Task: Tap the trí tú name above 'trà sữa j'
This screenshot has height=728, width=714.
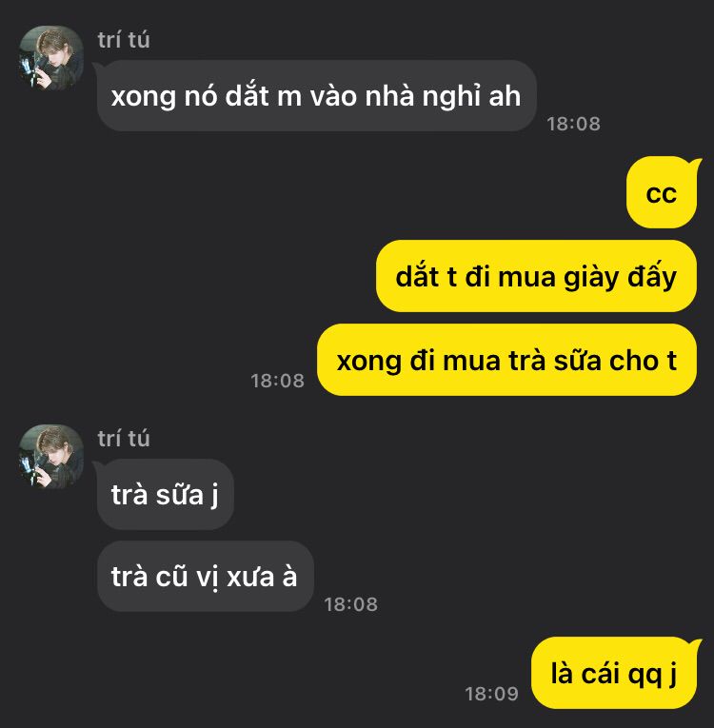Action: click(x=124, y=439)
